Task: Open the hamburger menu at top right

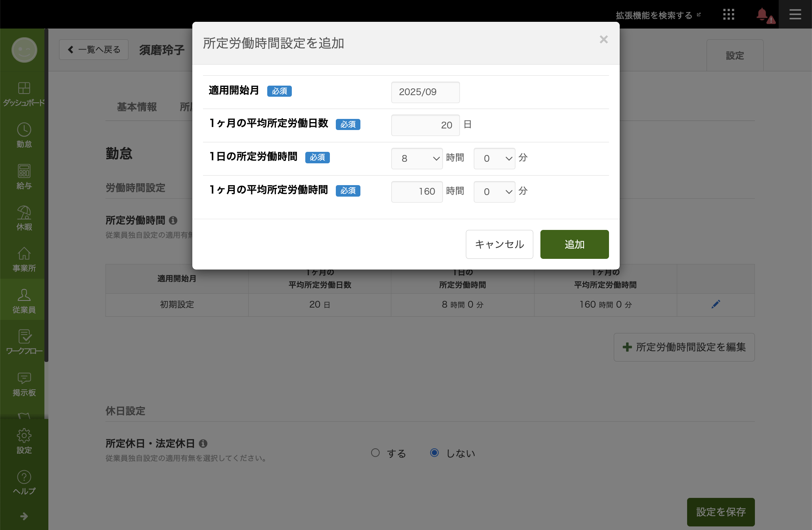Action: coord(795,15)
